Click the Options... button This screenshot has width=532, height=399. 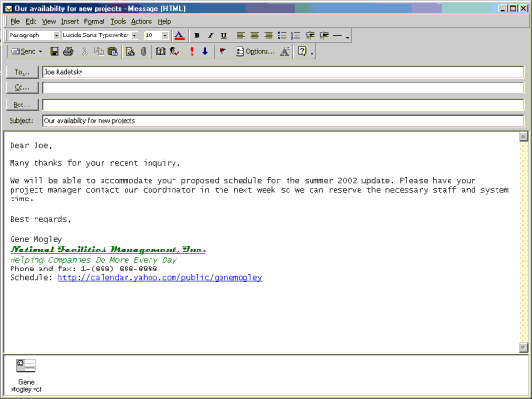pyautogui.click(x=255, y=51)
